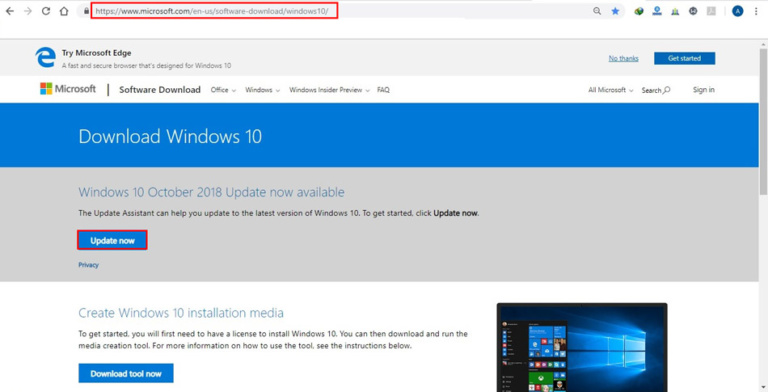
Task: Open site Search
Action: [656, 90]
